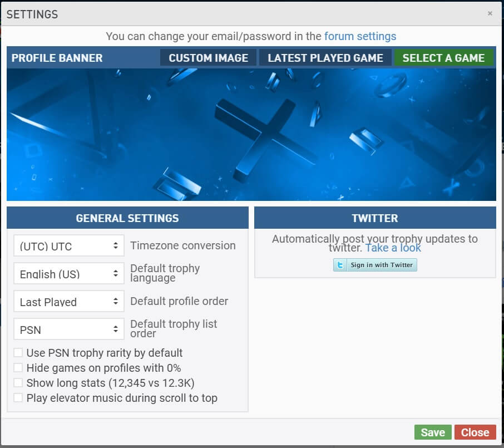
Task: Open the Default trophy list order dropdown
Action: pos(69,329)
